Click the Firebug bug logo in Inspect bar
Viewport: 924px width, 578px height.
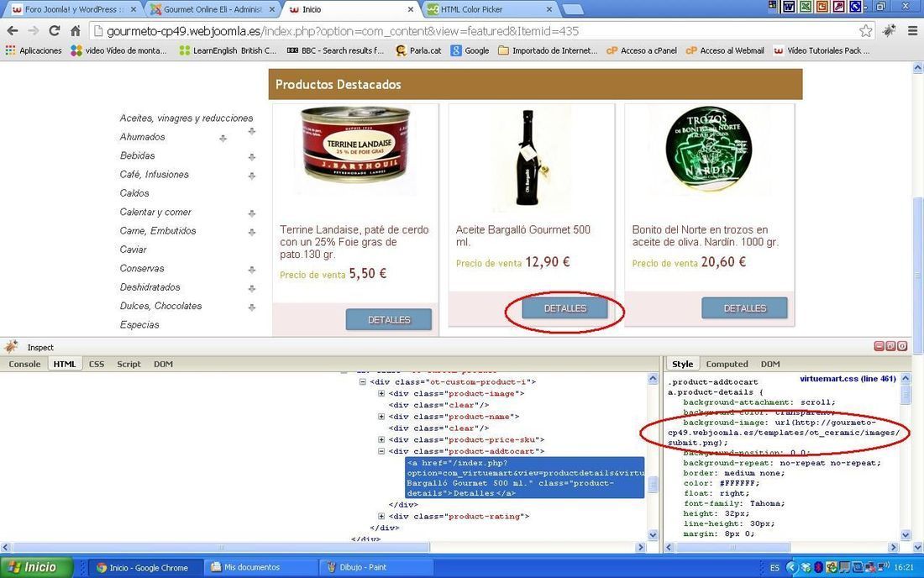click(11, 346)
